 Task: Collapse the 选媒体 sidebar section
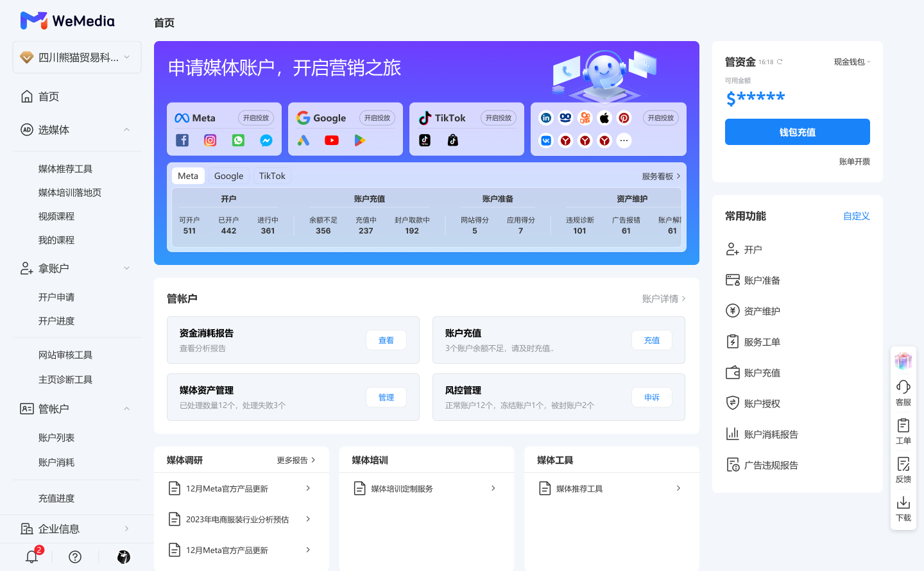[x=126, y=130]
